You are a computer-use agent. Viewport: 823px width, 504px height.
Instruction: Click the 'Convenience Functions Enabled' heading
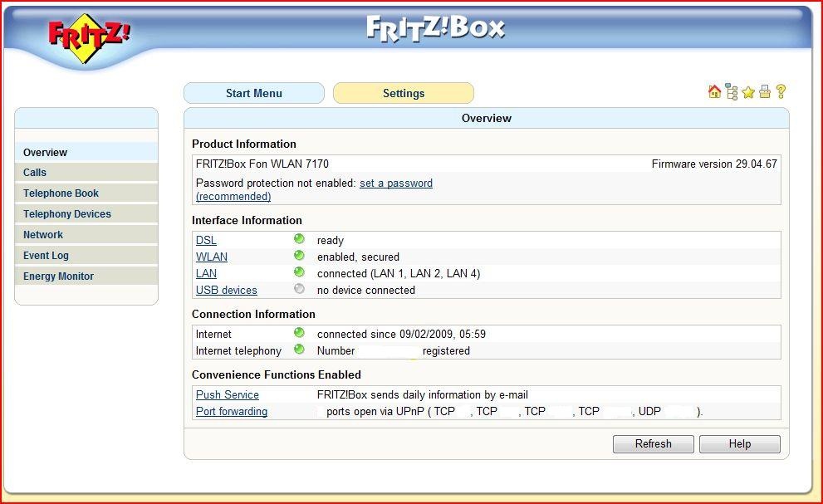[276, 374]
